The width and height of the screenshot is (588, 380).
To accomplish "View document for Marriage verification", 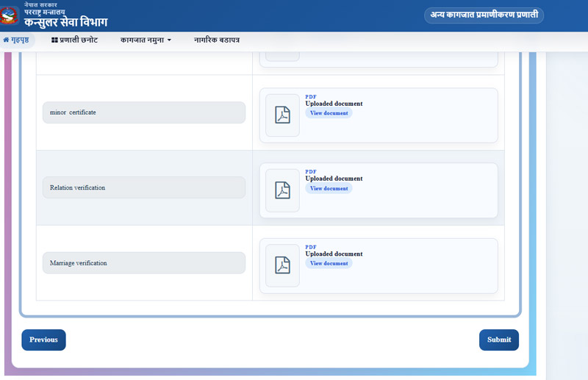I will pos(329,263).
